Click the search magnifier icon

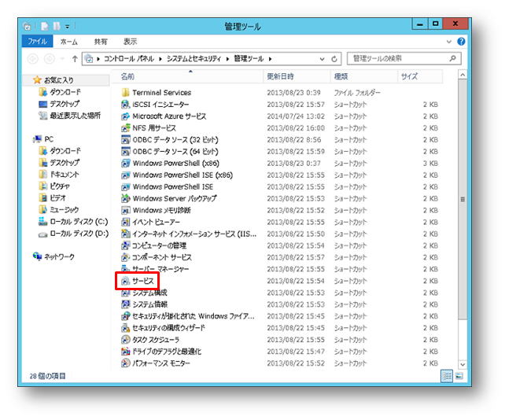[453, 58]
